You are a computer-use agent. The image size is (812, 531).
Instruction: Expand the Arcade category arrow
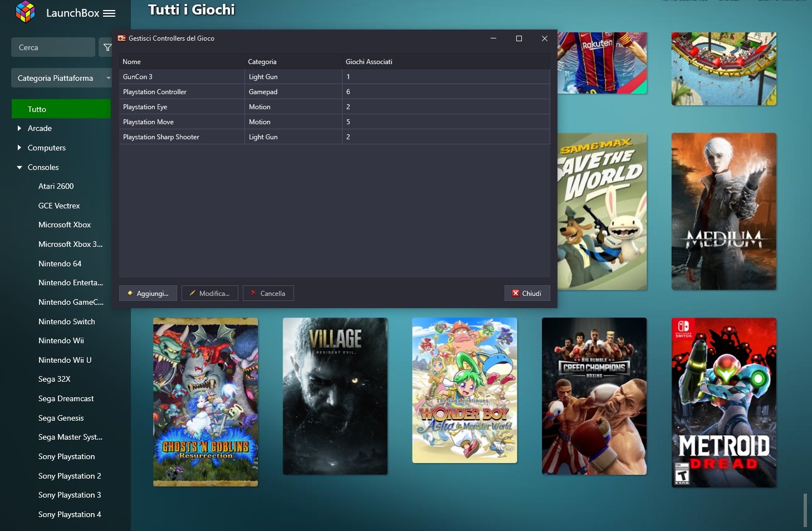pyautogui.click(x=19, y=128)
